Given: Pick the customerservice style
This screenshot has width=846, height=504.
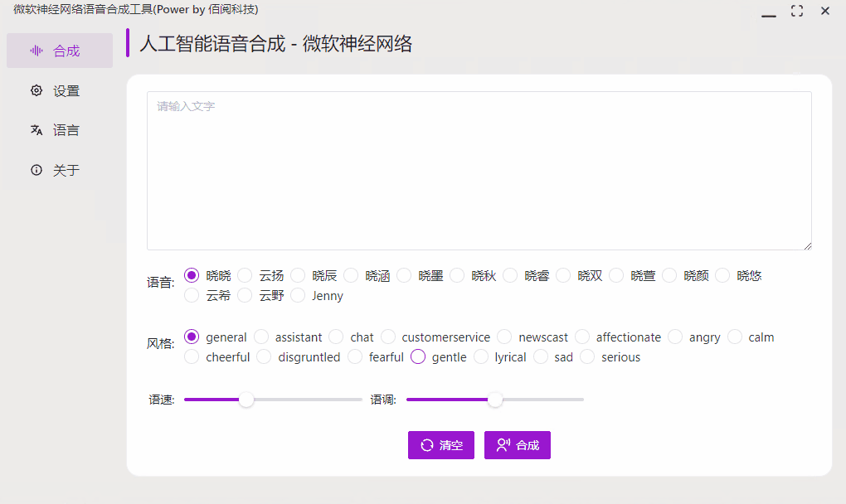Looking at the screenshot, I should (x=388, y=337).
